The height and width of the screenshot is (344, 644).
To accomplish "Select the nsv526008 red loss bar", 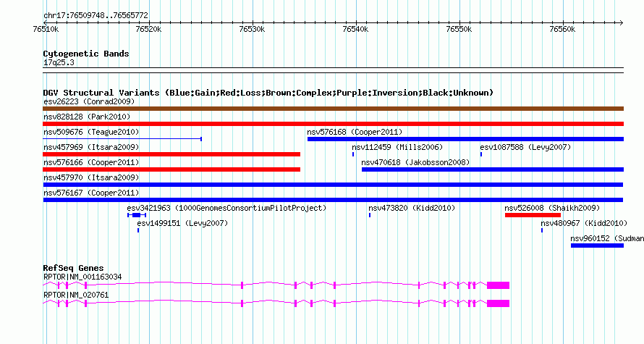I will coord(533,215).
